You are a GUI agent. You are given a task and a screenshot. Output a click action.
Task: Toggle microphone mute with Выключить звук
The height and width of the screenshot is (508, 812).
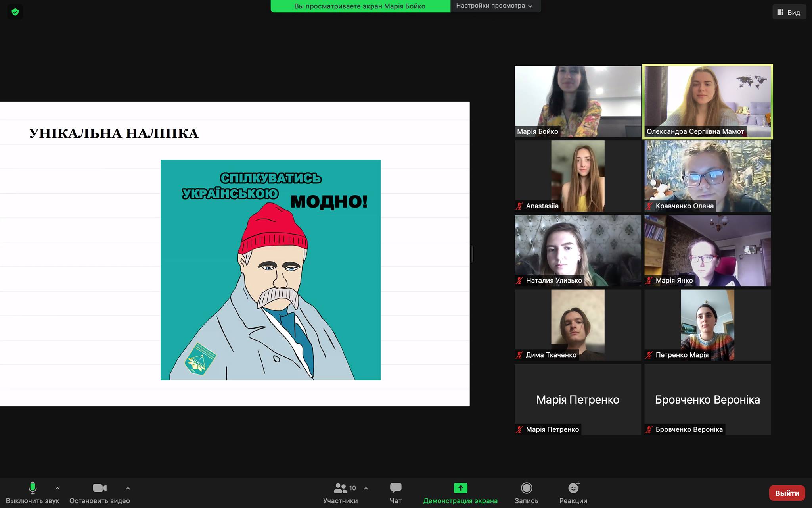point(33,488)
